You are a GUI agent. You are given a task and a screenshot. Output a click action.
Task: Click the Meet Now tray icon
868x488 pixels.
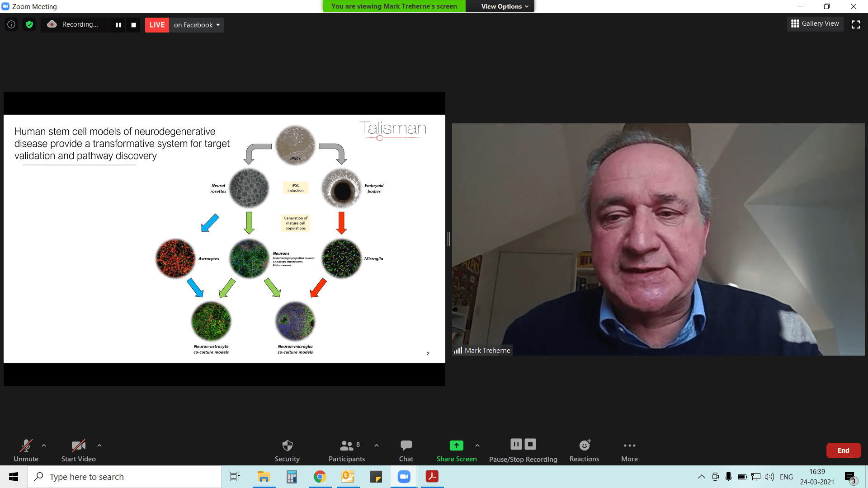pyautogui.click(x=715, y=477)
